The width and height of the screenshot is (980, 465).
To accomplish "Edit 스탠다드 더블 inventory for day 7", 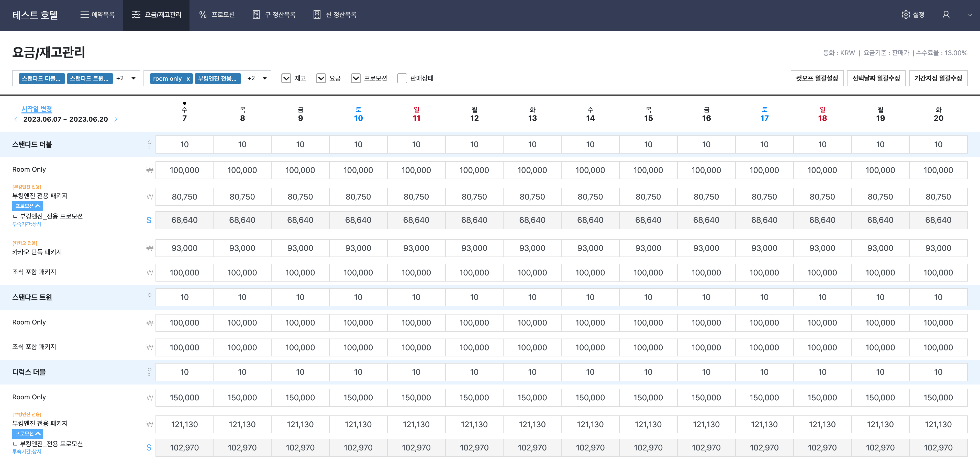I will [184, 144].
